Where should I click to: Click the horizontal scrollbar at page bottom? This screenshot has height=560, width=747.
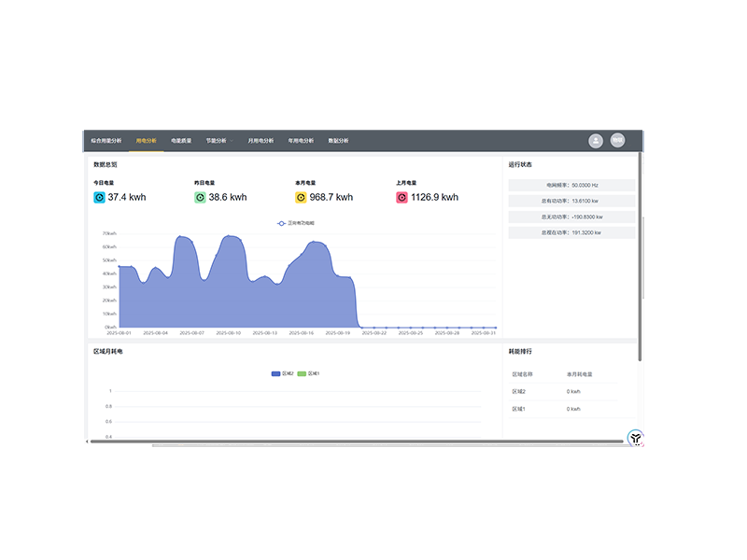point(355,441)
